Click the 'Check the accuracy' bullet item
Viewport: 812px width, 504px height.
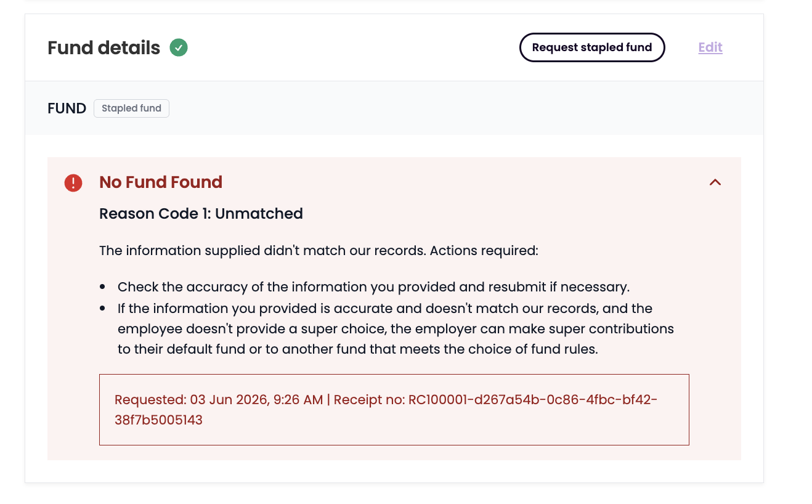pyautogui.click(x=373, y=287)
